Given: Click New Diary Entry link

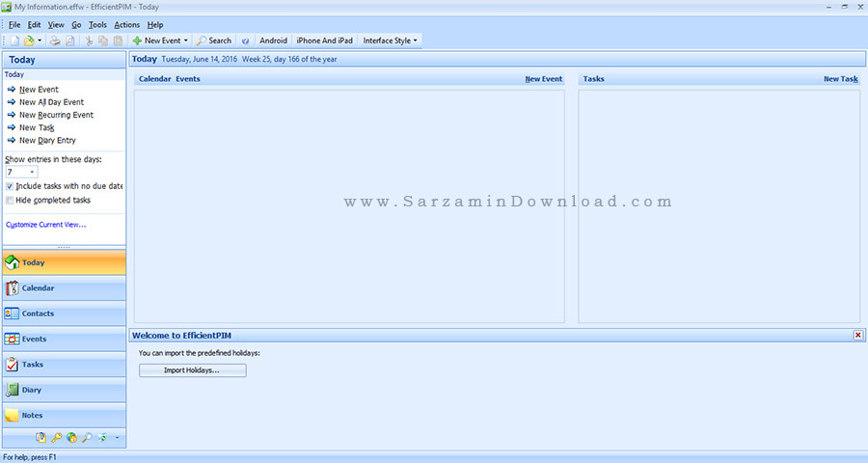Looking at the screenshot, I should (47, 140).
